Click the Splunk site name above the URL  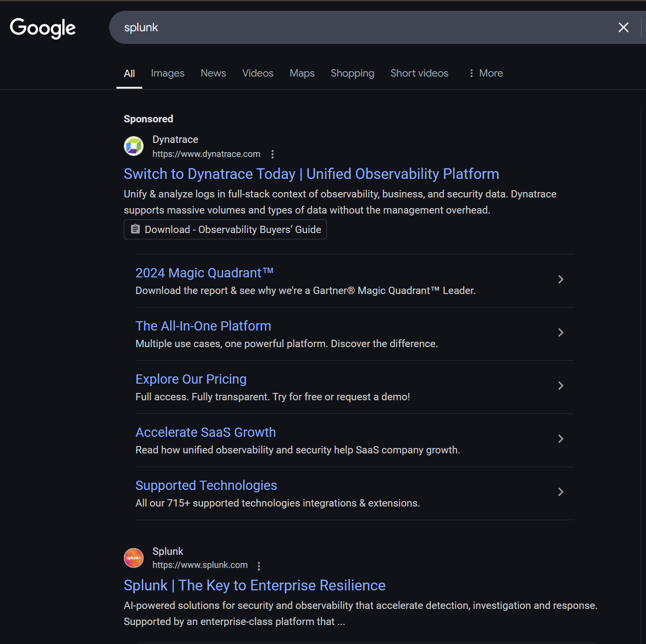pyautogui.click(x=168, y=551)
